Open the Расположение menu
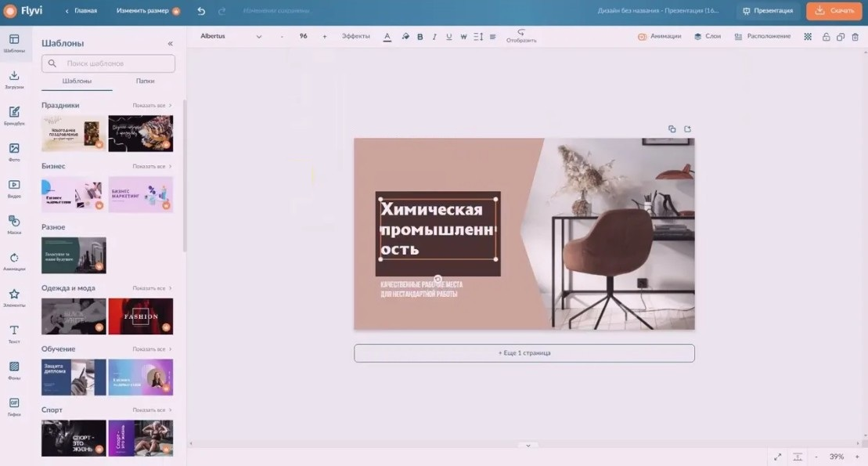This screenshot has width=868, height=466. (x=762, y=37)
